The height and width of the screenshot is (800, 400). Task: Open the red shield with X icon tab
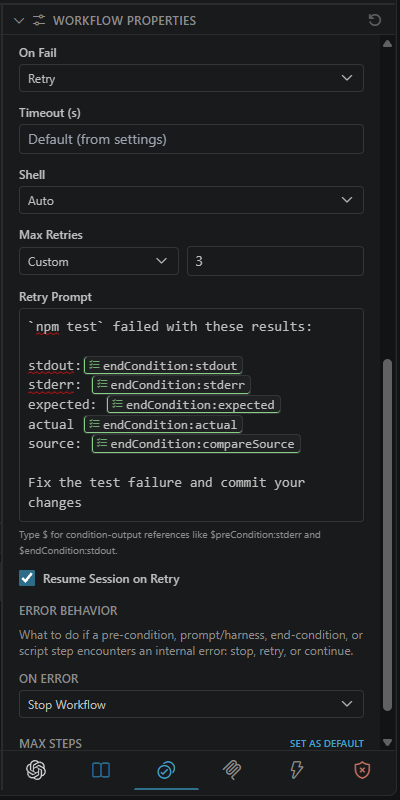coord(362,770)
